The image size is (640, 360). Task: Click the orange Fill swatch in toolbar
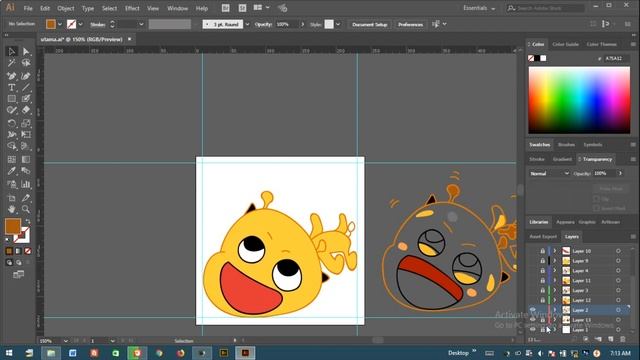[12, 226]
